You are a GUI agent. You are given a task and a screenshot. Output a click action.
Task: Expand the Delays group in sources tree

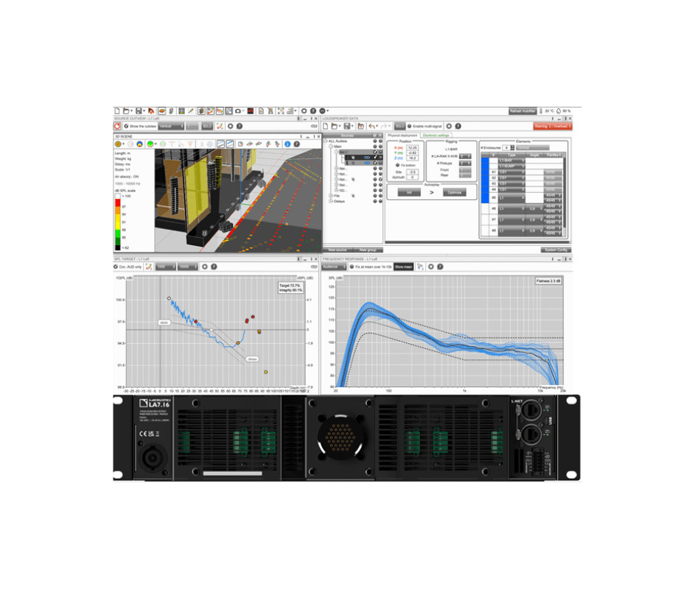pyautogui.click(x=331, y=201)
